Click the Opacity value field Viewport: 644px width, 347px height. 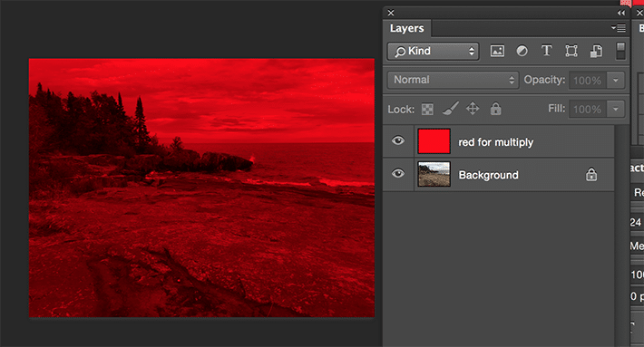pyautogui.click(x=588, y=81)
